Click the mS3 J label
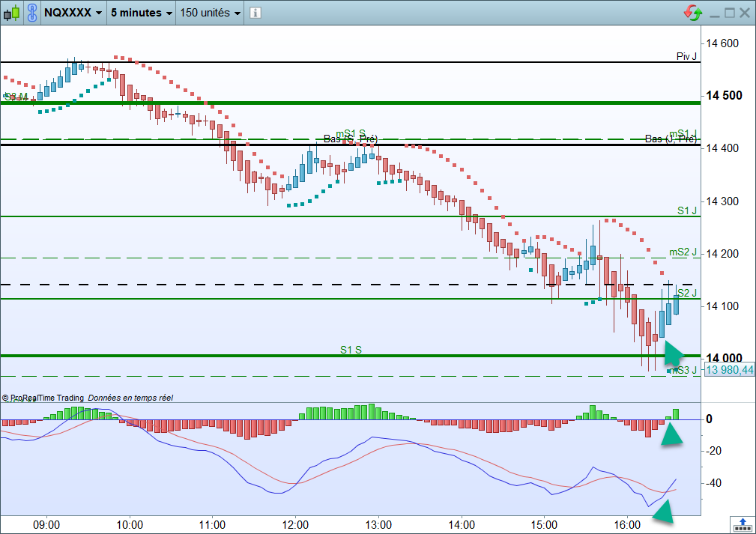The height and width of the screenshot is (534, 756). click(x=683, y=370)
